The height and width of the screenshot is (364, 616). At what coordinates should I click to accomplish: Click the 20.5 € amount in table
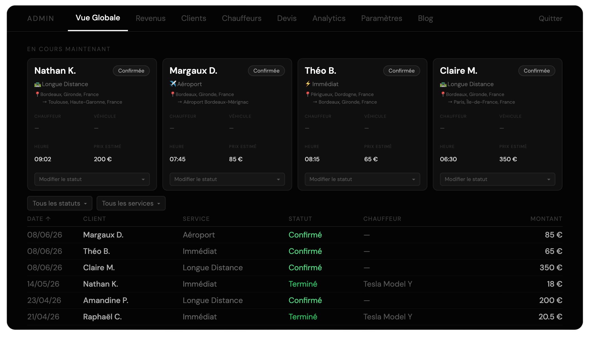tap(550, 317)
